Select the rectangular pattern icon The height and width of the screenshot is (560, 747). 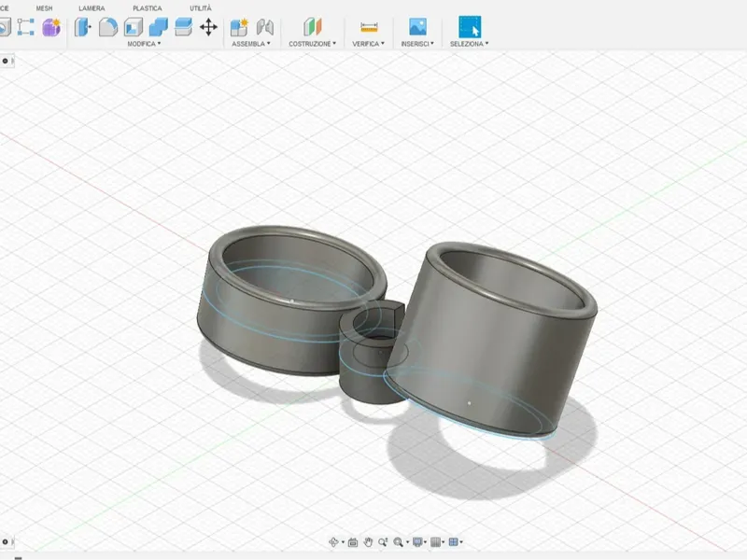(26, 27)
